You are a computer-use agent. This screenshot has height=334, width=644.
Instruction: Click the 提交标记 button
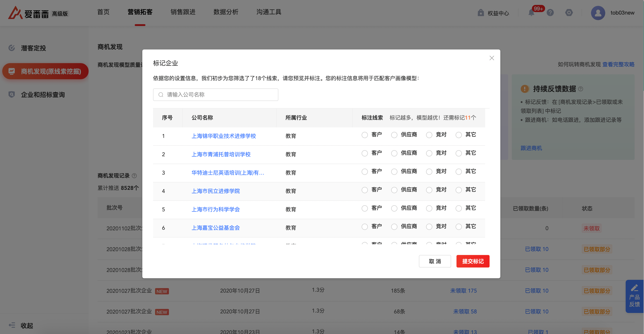473,261
